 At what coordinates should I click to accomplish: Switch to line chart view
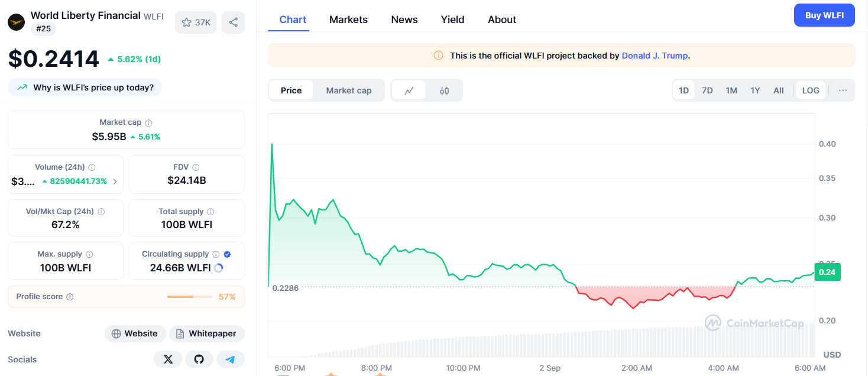click(x=409, y=90)
